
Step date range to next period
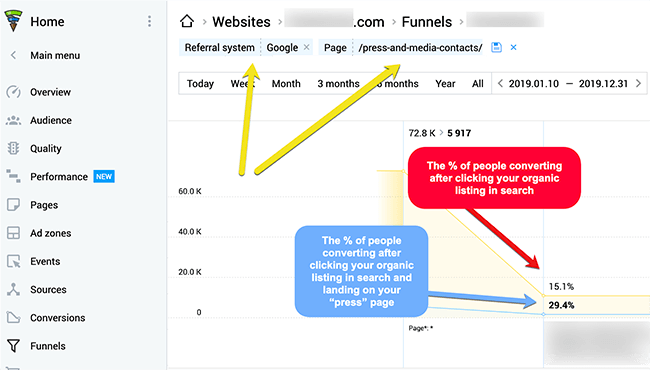point(638,83)
